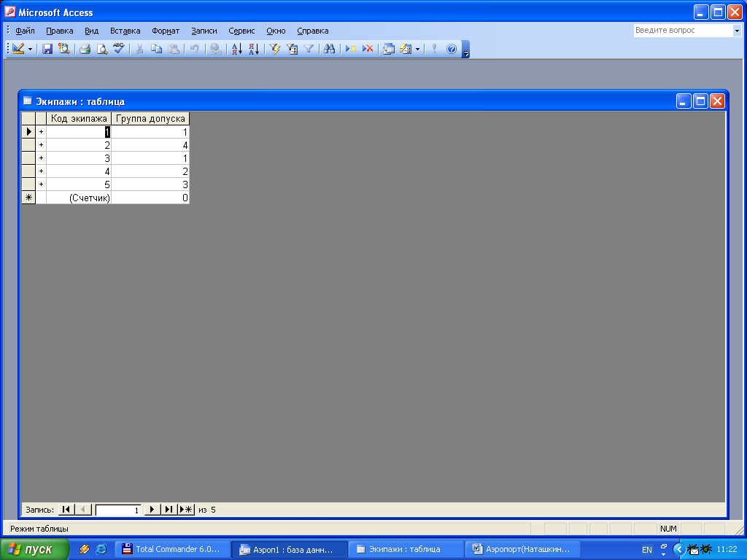Switch to 'Аэроп1 : база данн...' taskbar item
This screenshot has width=747, height=560.
[x=290, y=549]
